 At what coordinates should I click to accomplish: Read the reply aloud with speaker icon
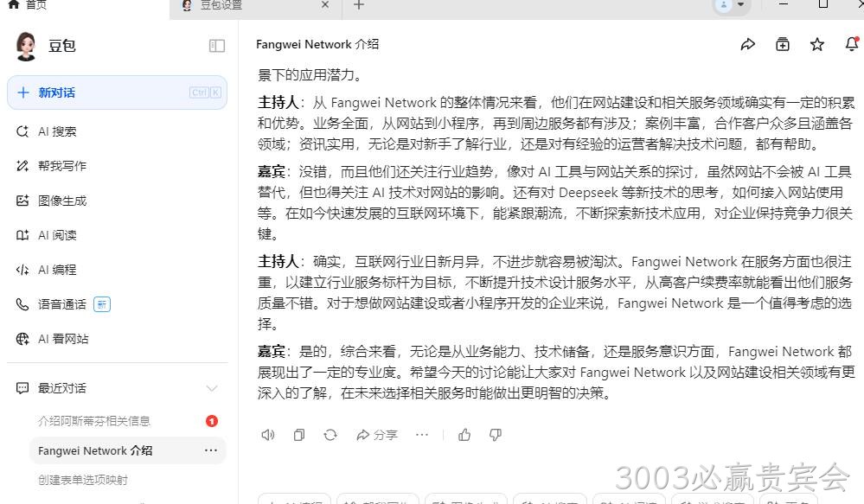tap(268, 435)
